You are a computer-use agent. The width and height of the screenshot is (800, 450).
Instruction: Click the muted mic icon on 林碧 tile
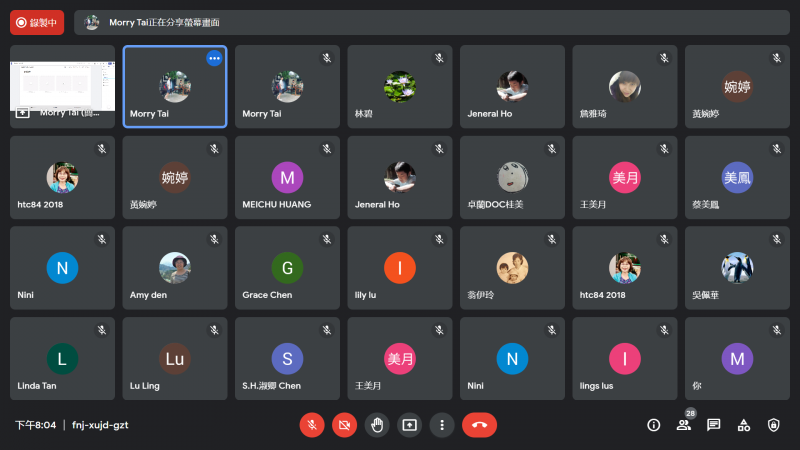click(439, 58)
